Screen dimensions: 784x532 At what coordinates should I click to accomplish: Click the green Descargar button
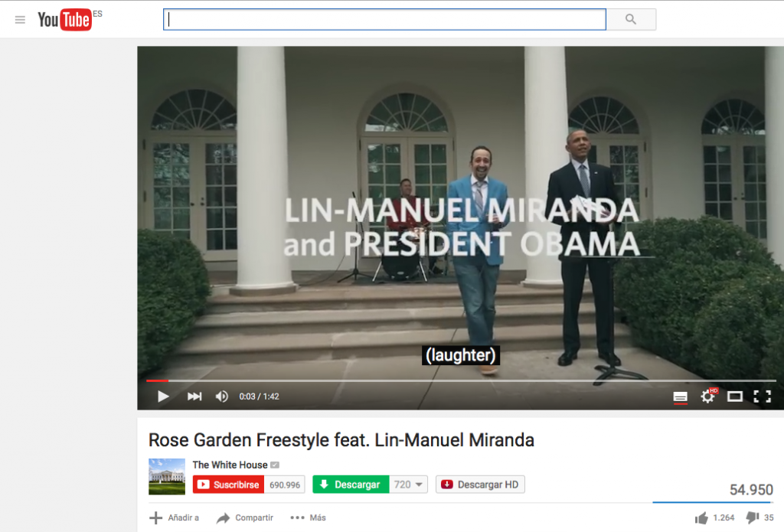coord(351,485)
